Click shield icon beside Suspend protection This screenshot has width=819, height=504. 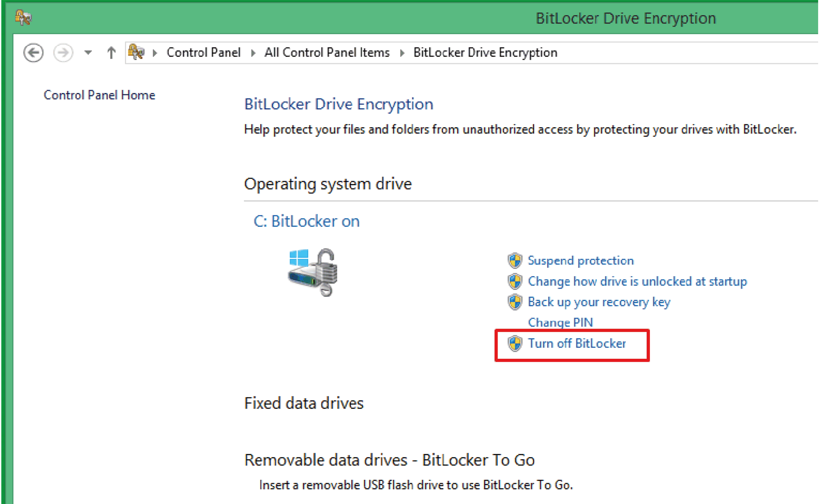click(x=515, y=260)
